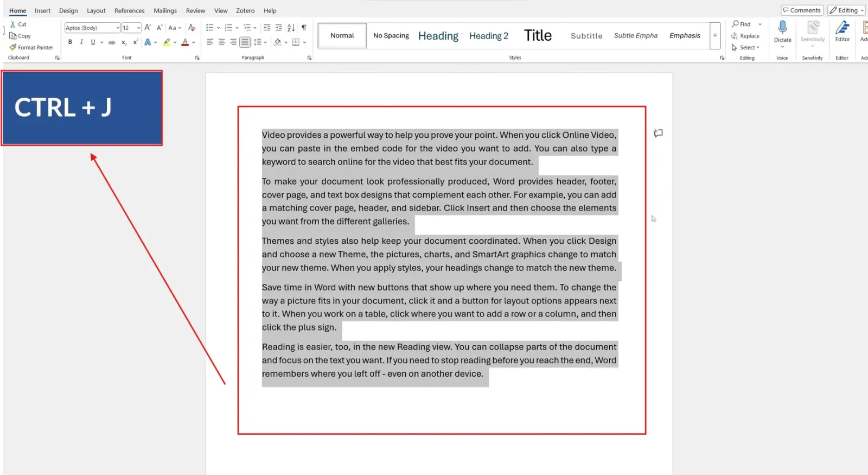
Task: Open the References tab
Action: pyautogui.click(x=130, y=11)
